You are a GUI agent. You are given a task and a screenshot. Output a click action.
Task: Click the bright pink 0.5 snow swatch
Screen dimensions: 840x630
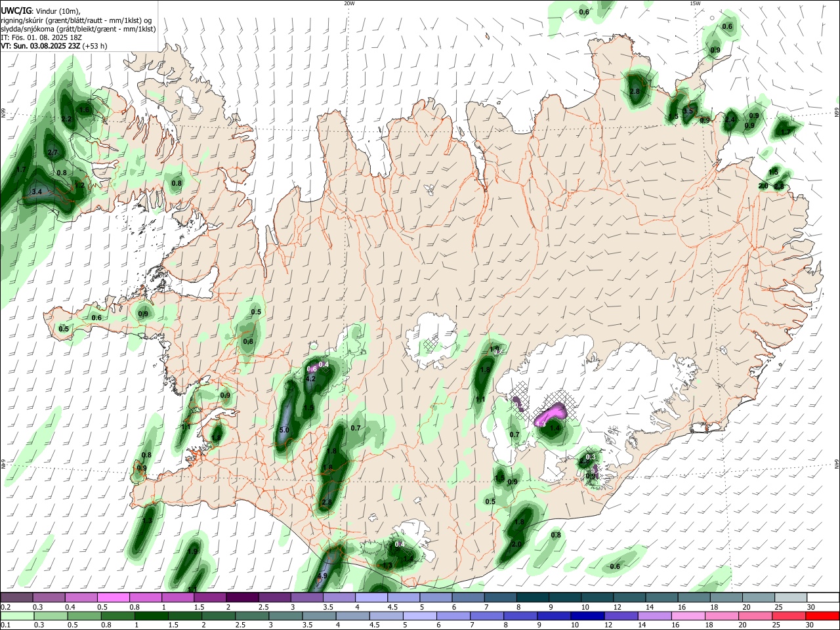click(114, 597)
